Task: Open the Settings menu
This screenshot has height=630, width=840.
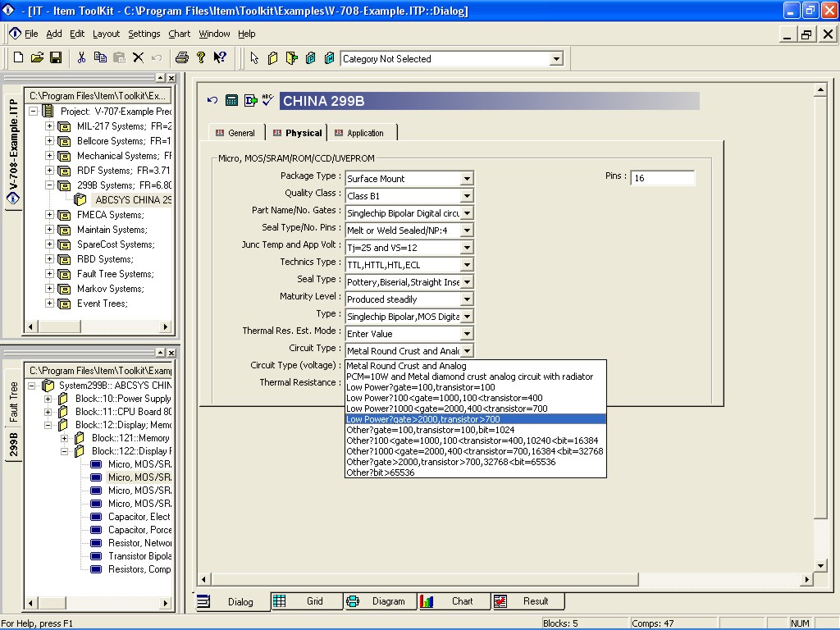Action: click(144, 34)
